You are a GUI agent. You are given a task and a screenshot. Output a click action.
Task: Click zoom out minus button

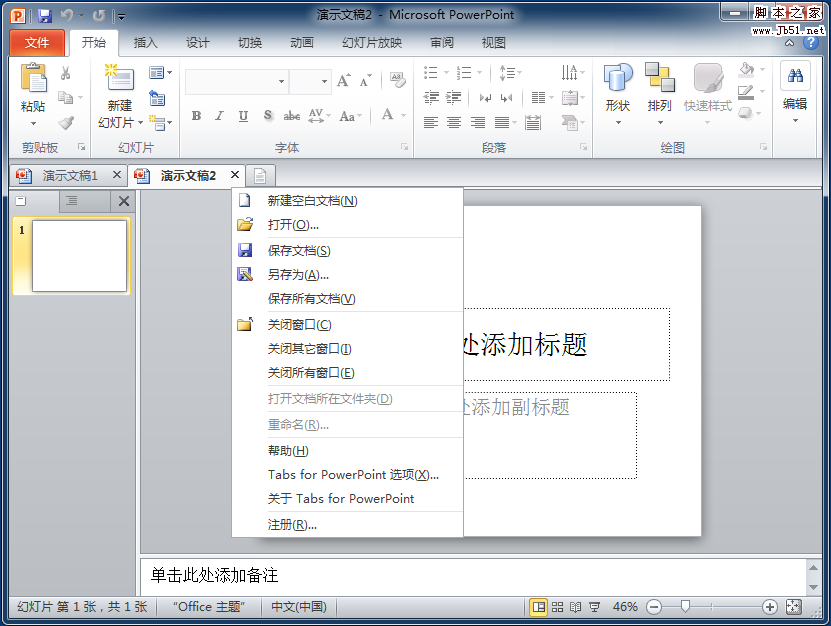[x=655, y=607]
